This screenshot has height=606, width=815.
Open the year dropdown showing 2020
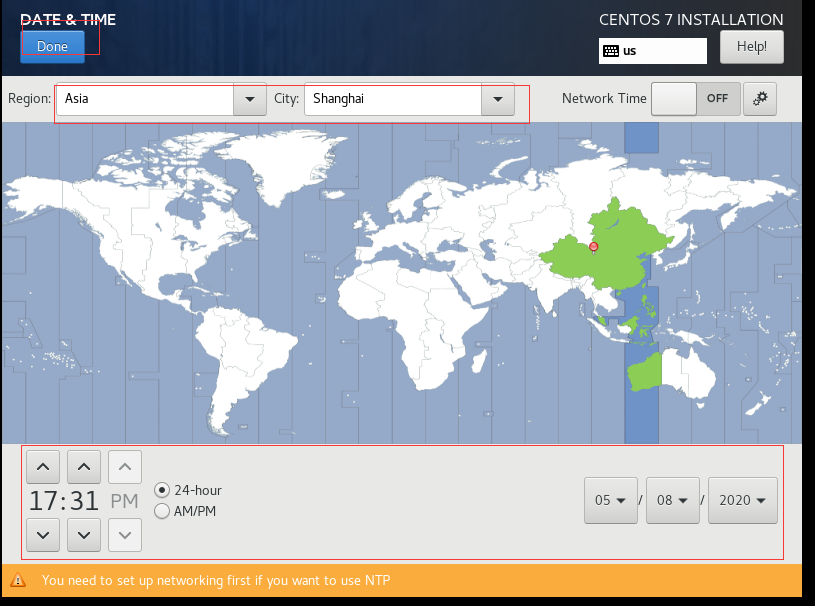[743, 500]
